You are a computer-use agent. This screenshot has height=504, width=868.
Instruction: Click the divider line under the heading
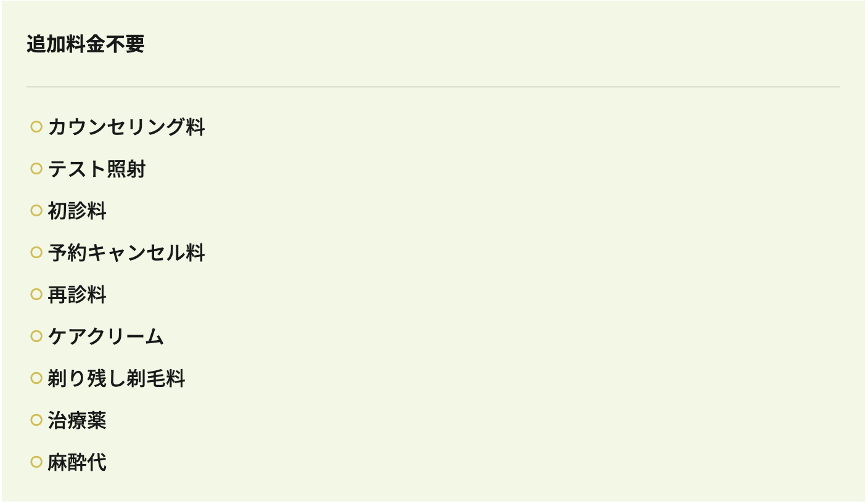click(433, 87)
